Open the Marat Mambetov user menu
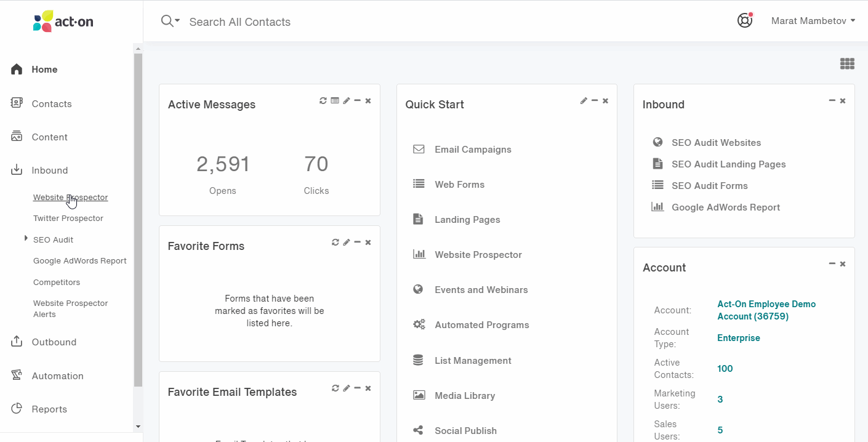This screenshot has height=442, width=868. click(813, 21)
